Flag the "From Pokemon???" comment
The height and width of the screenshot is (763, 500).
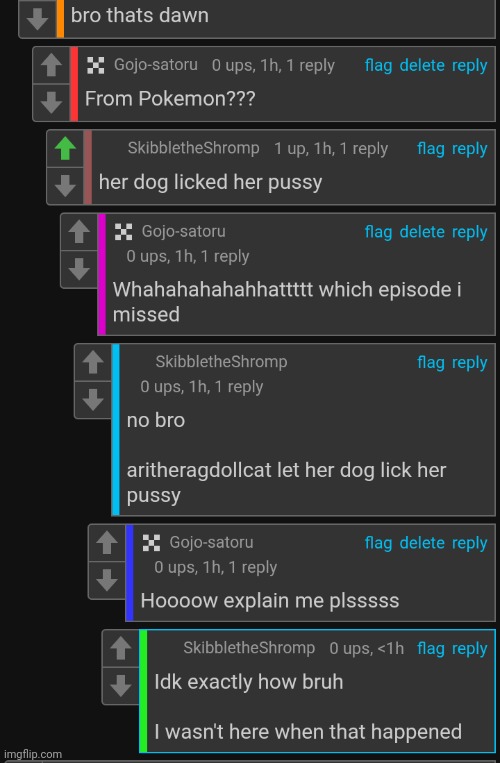pyautogui.click(x=378, y=66)
